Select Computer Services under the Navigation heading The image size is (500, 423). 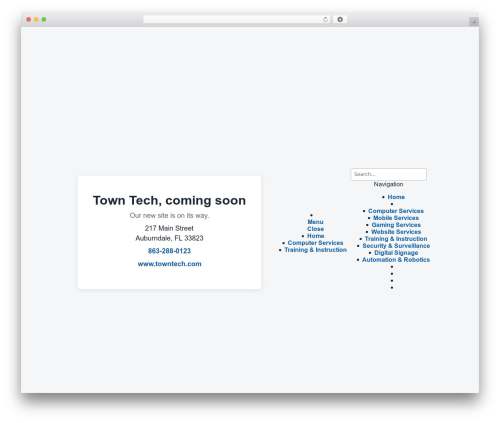(396, 211)
